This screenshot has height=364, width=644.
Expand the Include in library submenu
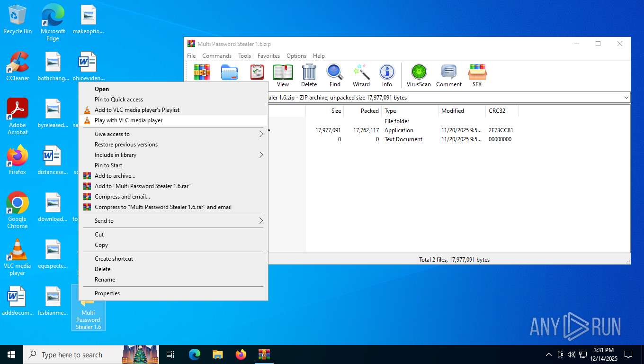pyautogui.click(x=173, y=155)
